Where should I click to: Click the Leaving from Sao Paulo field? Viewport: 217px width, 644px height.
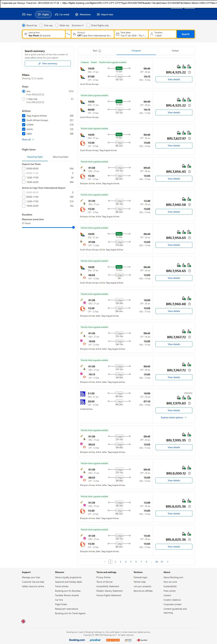pyautogui.click(x=44, y=34)
